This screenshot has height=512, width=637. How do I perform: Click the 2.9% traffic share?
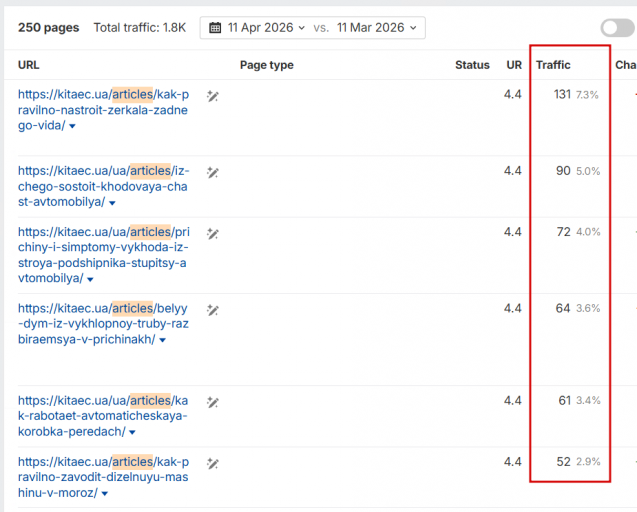[x=588, y=462]
